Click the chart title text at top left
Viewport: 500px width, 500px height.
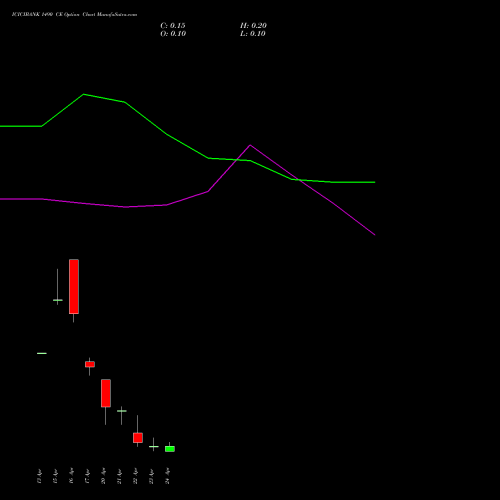coord(74,15)
